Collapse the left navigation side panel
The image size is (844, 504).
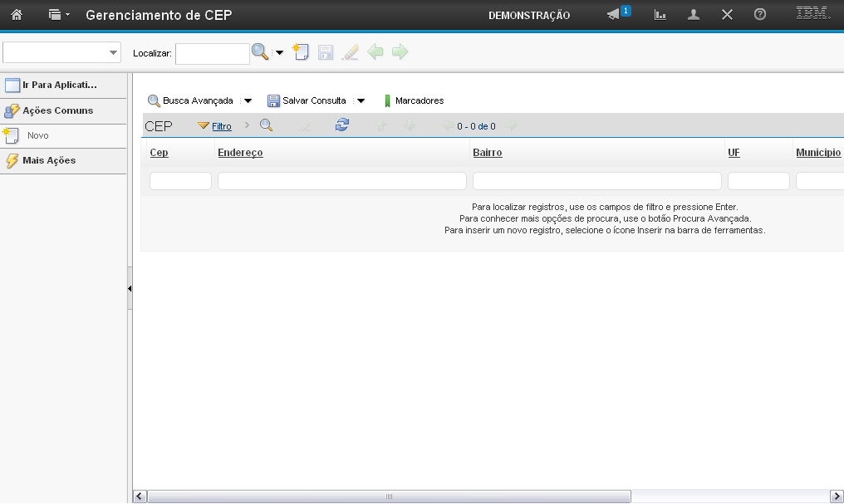(130, 288)
